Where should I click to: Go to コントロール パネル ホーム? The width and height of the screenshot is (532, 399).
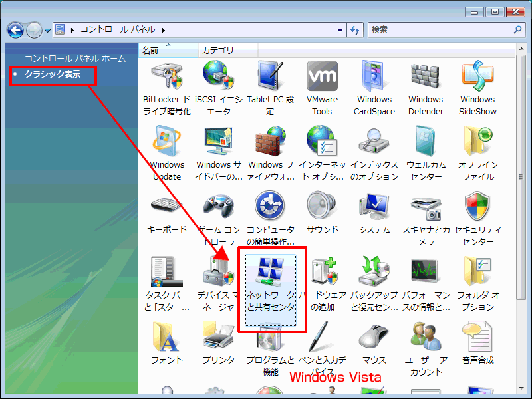(x=75, y=59)
